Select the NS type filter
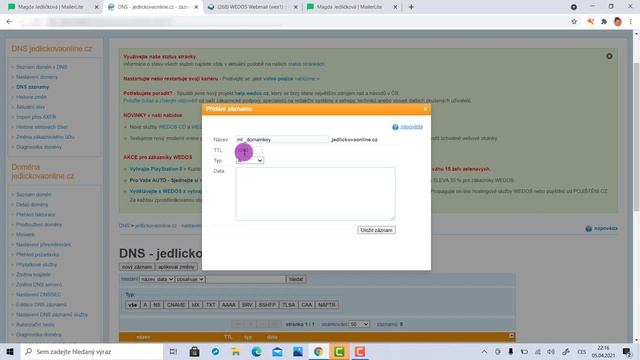The image size is (640, 360). [157, 305]
